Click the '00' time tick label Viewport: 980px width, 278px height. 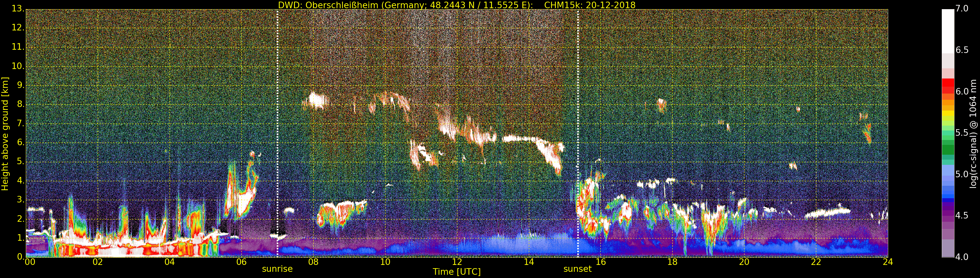(30, 262)
